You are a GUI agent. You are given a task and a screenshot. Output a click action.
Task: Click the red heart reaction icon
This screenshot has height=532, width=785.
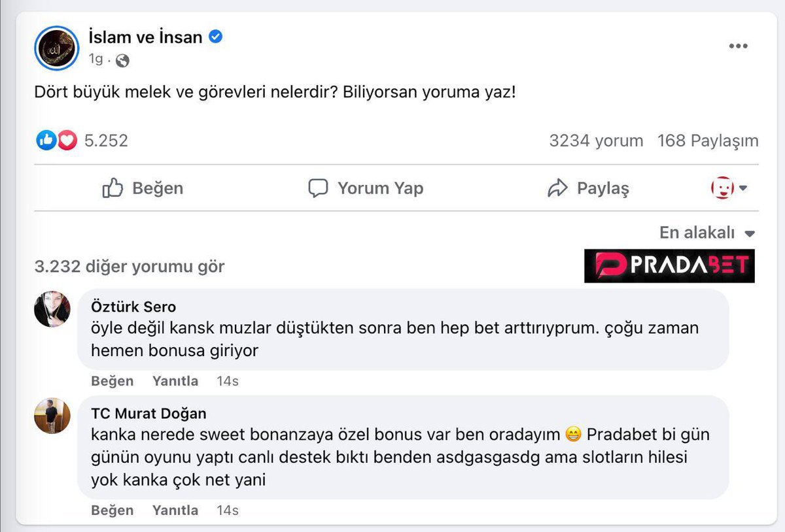(x=67, y=140)
